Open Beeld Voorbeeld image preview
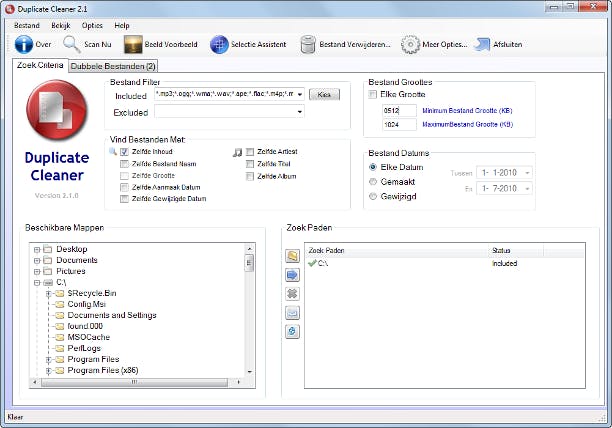612x428 pixels. coord(133,44)
